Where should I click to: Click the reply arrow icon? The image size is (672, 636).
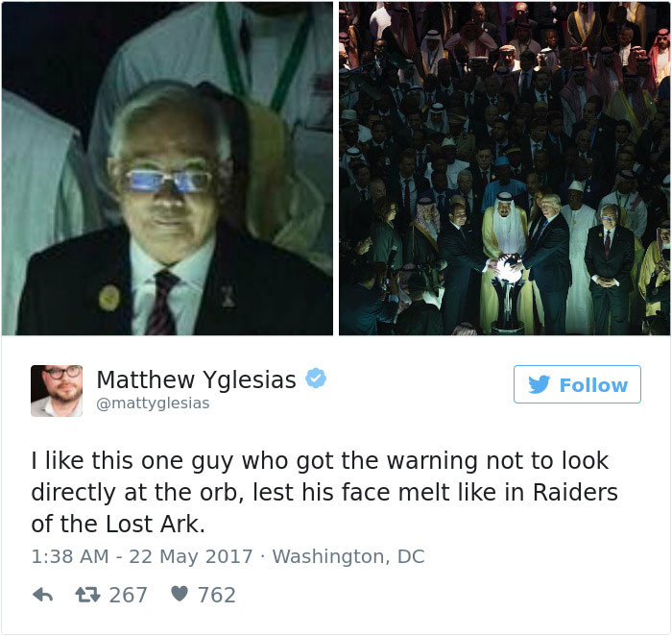43,595
